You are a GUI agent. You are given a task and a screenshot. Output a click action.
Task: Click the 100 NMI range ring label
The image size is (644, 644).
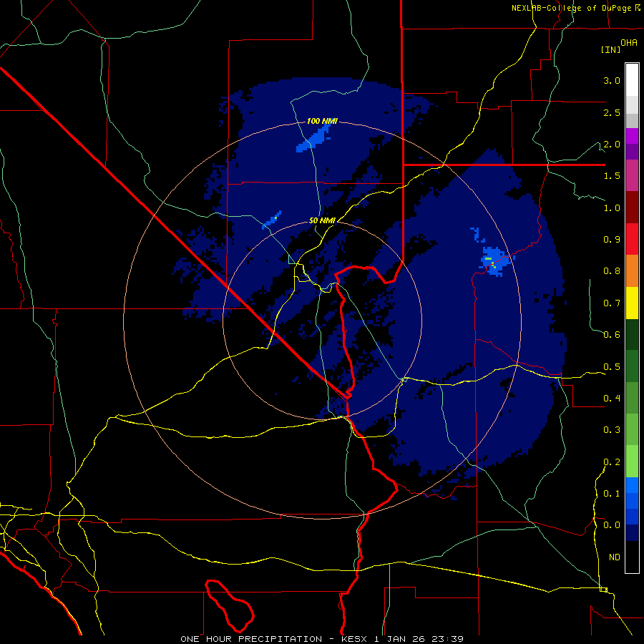pos(322,121)
